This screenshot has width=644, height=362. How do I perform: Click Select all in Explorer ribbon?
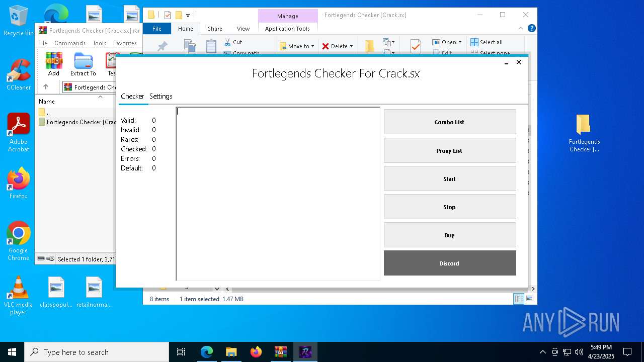[x=487, y=42]
